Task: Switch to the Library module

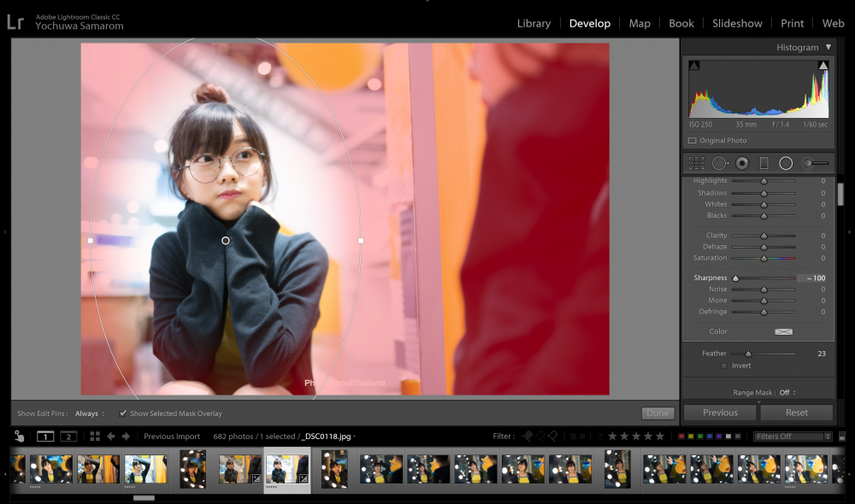Action: [x=534, y=23]
